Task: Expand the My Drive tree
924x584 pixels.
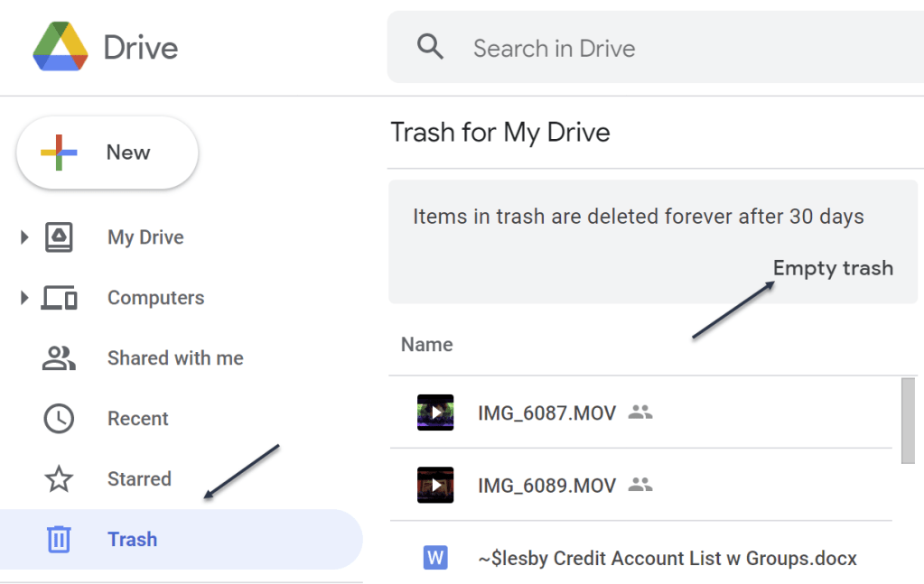Action: 24,237
